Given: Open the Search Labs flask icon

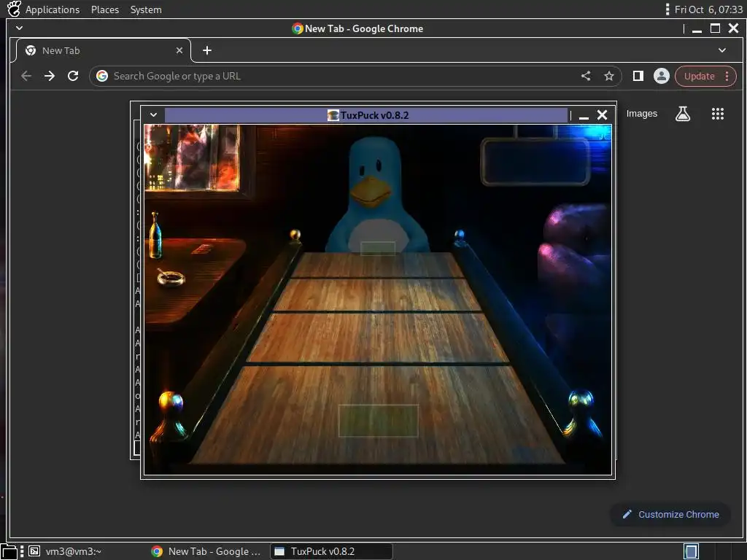Looking at the screenshot, I should [683, 113].
